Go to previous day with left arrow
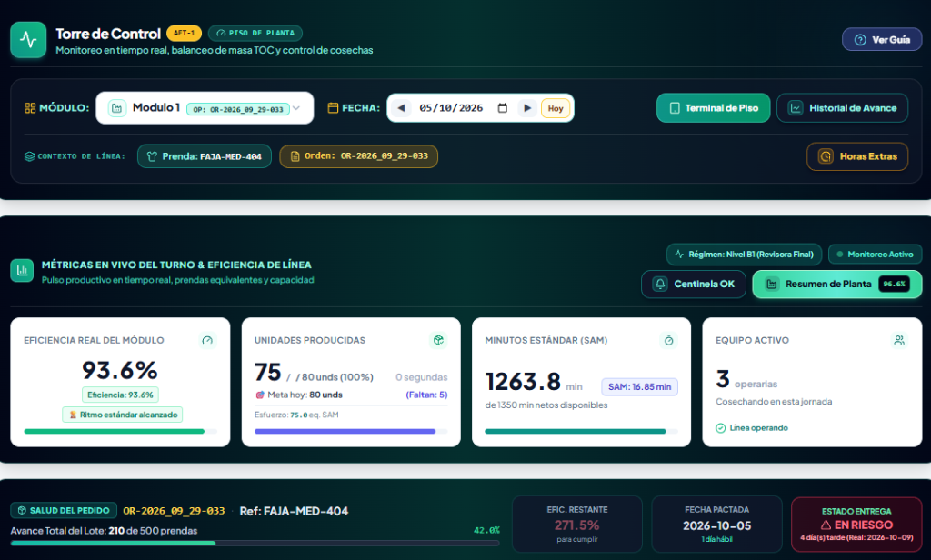931x560 pixels. (x=401, y=108)
